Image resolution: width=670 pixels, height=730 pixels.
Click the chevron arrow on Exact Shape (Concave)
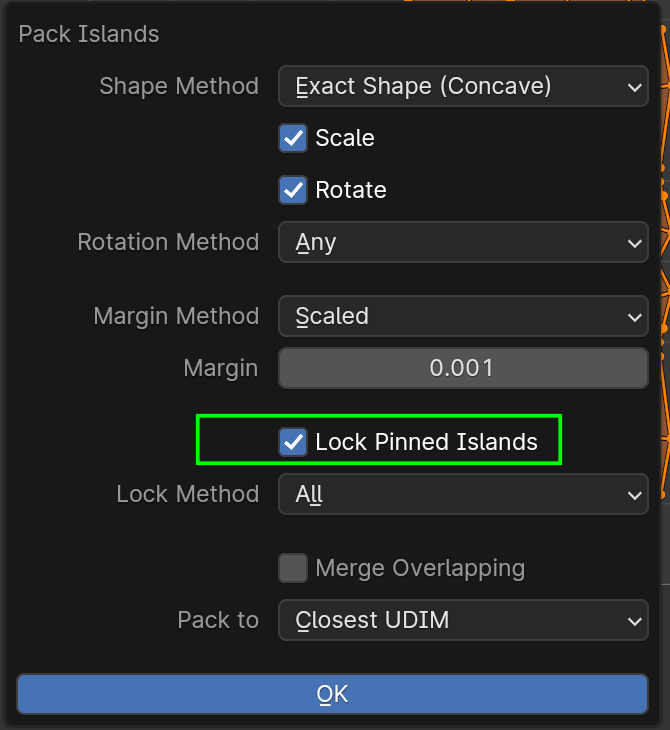(x=634, y=88)
